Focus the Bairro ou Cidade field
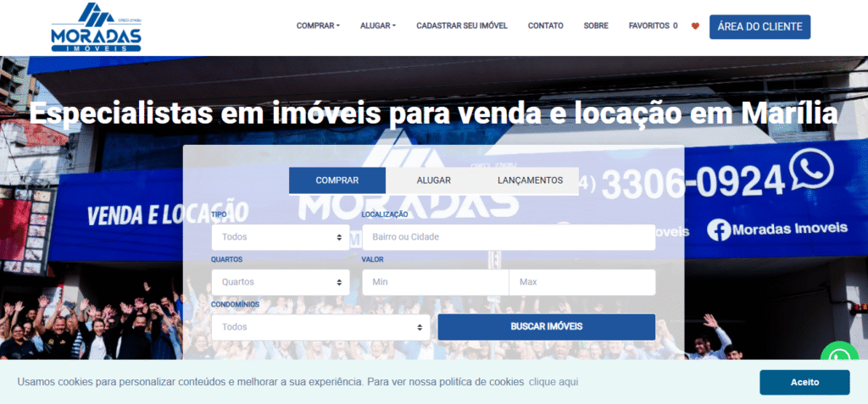The width and height of the screenshot is (868, 404). [509, 237]
